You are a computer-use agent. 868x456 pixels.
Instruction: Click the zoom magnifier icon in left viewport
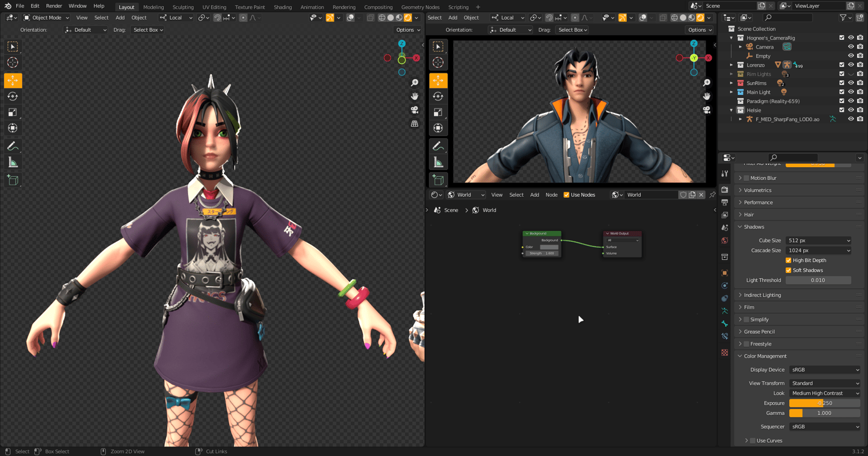click(x=414, y=83)
